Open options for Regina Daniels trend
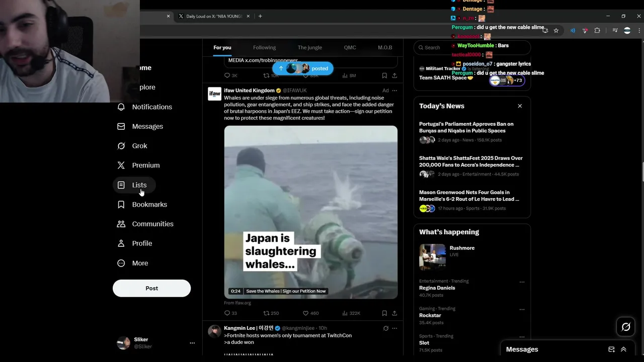This screenshot has width=644, height=362. click(x=522, y=282)
